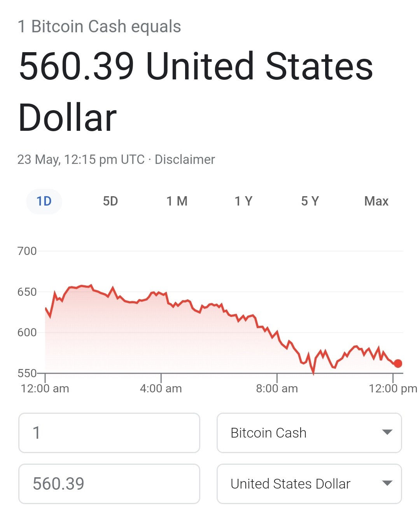Click the Bitcoin Cash dropdown arrow icon
420x508 pixels.
pos(387,432)
